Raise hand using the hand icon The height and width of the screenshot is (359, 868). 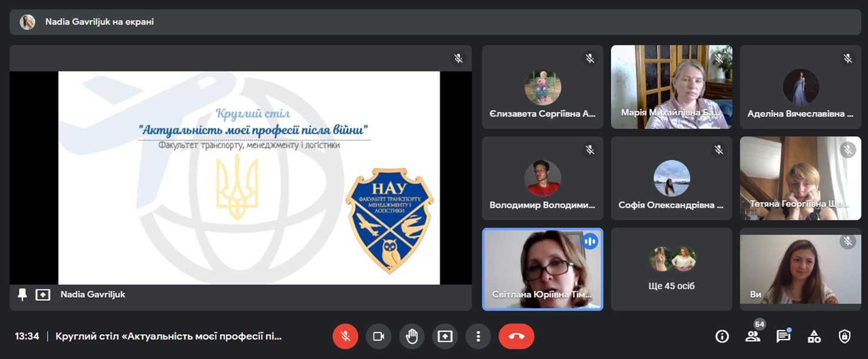[x=411, y=337]
